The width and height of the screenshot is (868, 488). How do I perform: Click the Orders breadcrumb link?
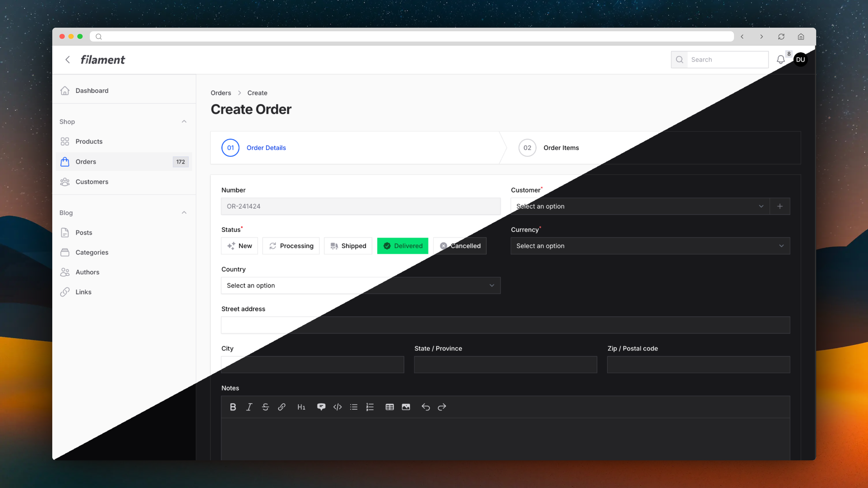point(221,93)
